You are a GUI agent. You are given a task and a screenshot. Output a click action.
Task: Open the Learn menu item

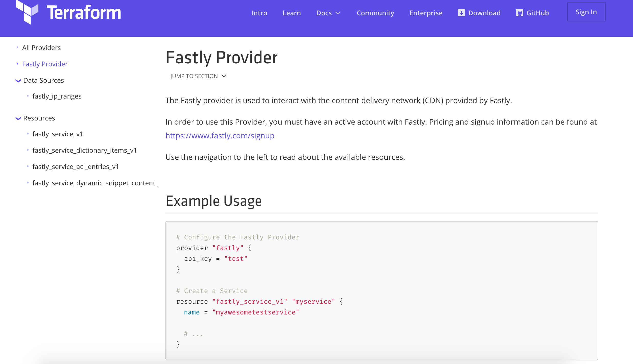[x=292, y=13]
